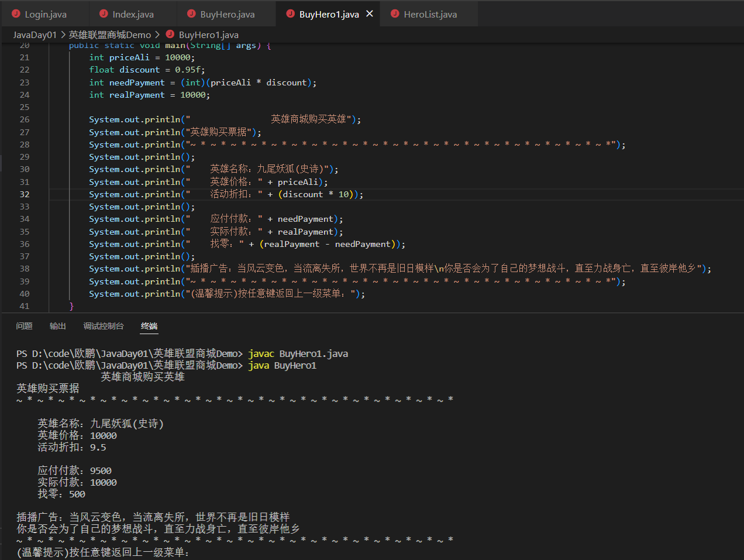Click line number 32 in the gutter
The width and height of the screenshot is (744, 560).
(24, 194)
